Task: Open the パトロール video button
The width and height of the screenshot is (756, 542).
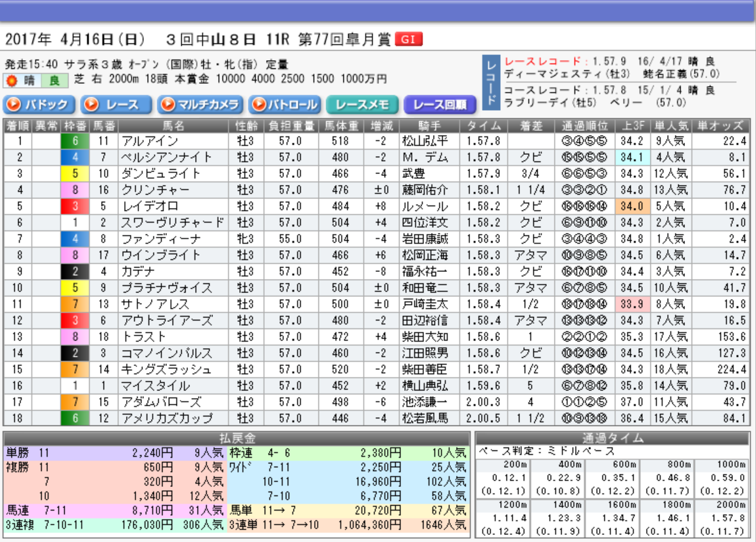Action: coord(285,104)
